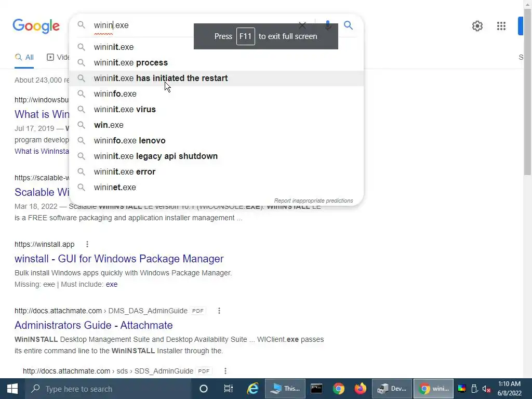The width and height of the screenshot is (532, 399).
Task: Switch to 'Dev...' taskbar window
Action: [x=392, y=389]
